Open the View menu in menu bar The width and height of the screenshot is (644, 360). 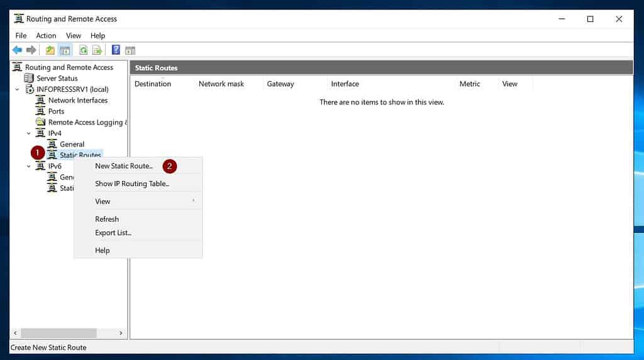point(74,36)
